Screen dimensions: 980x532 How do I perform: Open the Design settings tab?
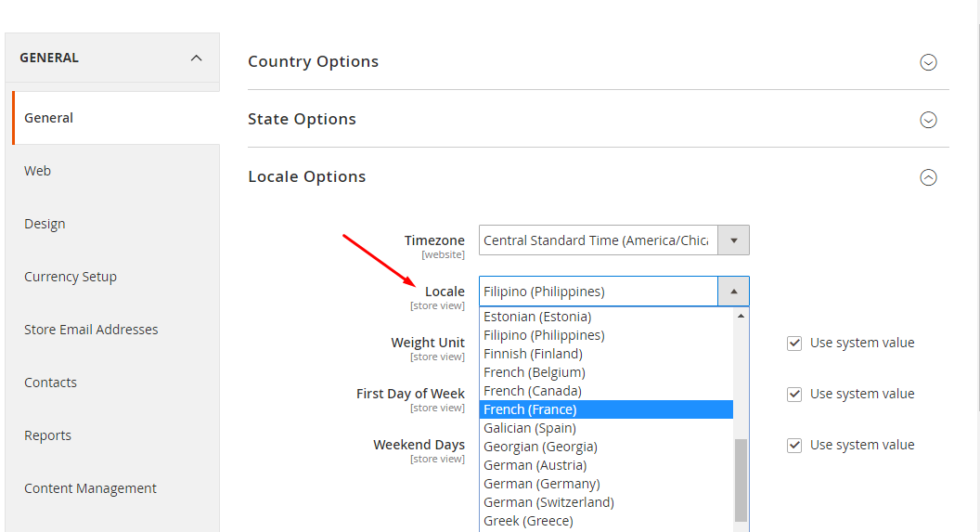click(45, 224)
